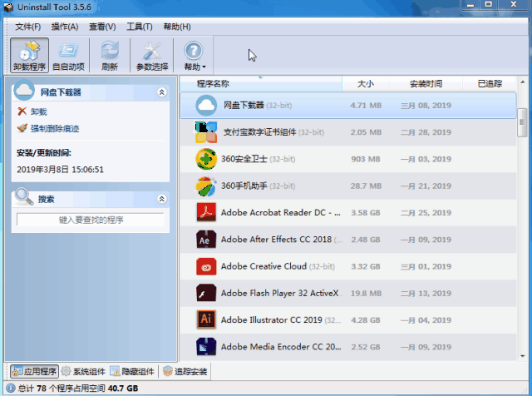
Task: Sort list by 大小 column header
Action: click(x=366, y=84)
